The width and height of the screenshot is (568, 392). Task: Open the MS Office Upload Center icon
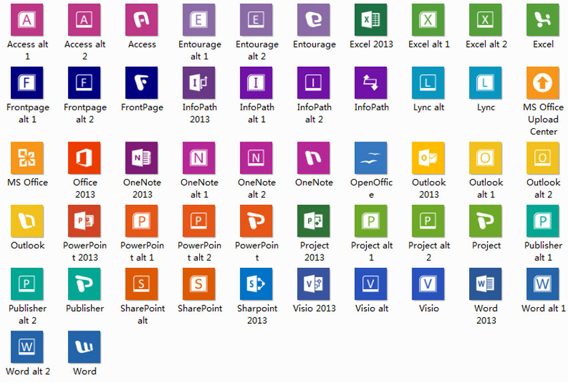543,83
